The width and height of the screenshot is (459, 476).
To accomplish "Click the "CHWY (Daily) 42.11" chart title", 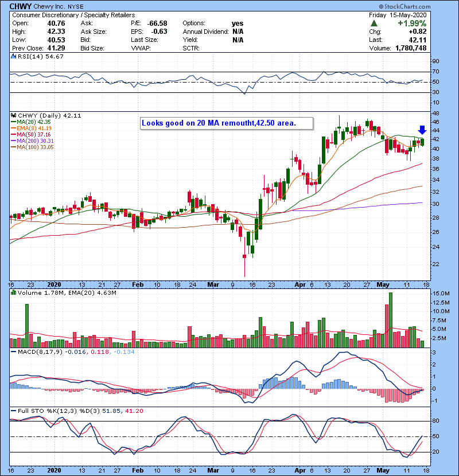I will 49,116.
